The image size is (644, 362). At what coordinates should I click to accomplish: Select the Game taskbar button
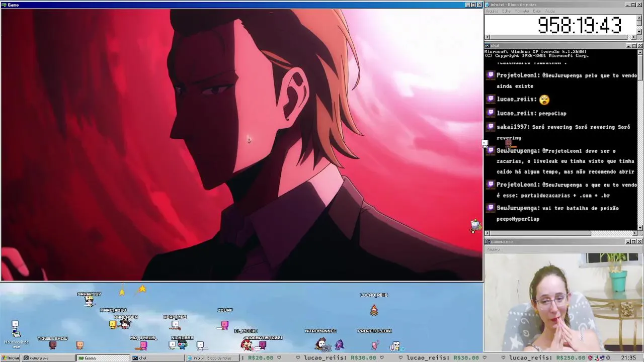(103, 358)
